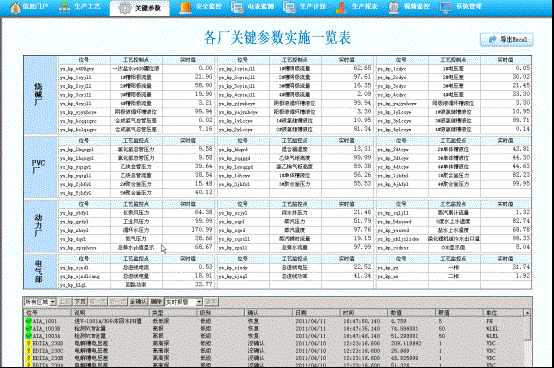Viewport: 554px width, 368px height.
Task: Click the gear icon on 关键参数 tab
Action: coord(125,8)
